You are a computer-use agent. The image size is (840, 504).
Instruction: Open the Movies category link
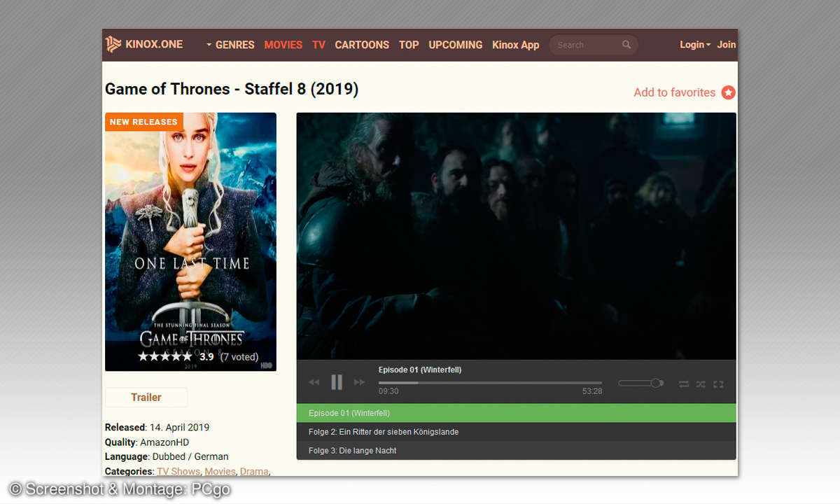coord(220,471)
